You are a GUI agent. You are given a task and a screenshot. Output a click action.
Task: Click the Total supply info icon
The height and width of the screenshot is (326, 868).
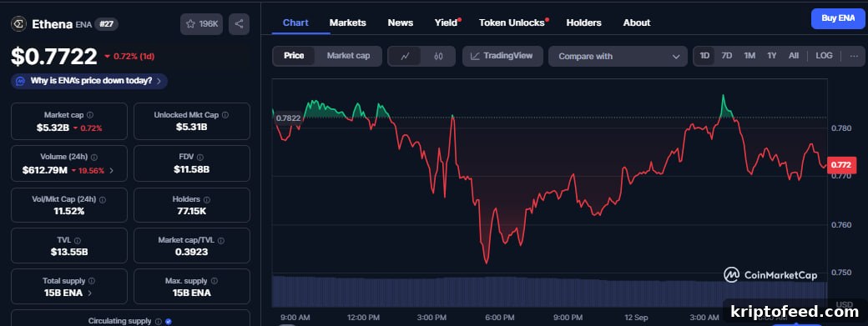(91, 281)
